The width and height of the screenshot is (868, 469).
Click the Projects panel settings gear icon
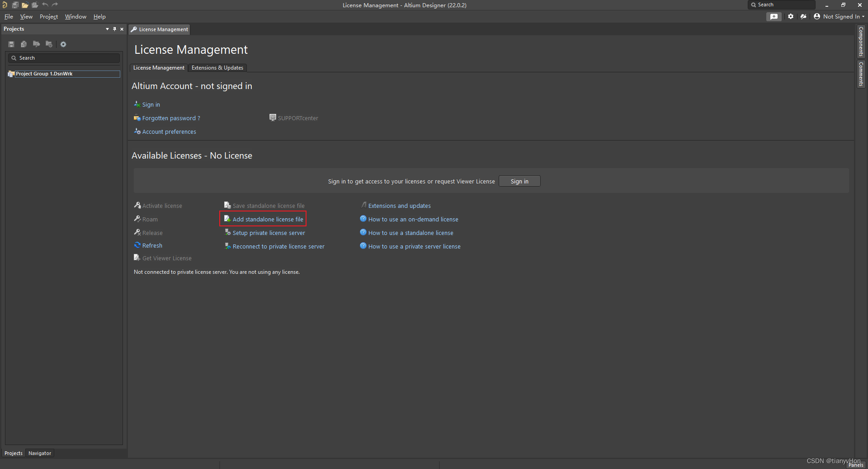(63, 44)
